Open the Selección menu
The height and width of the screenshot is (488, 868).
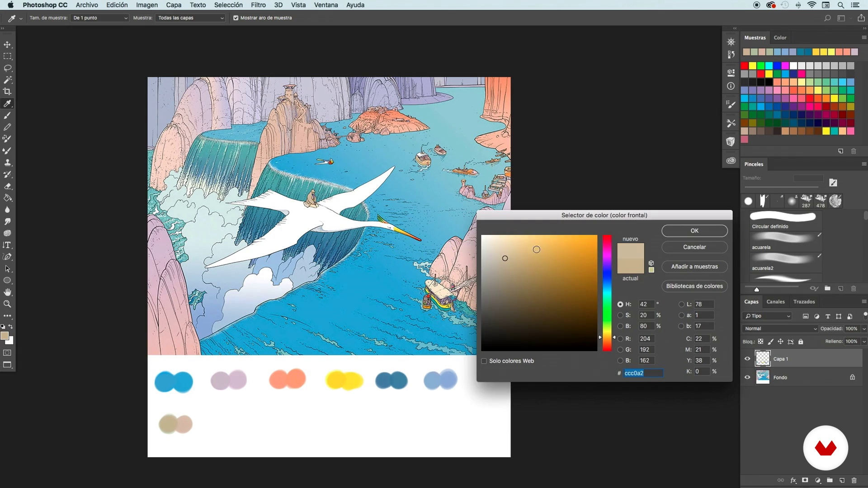pyautogui.click(x=228, y=5)
